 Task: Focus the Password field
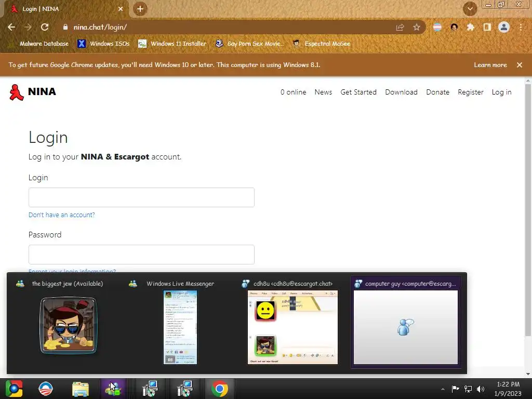point(141,255)
